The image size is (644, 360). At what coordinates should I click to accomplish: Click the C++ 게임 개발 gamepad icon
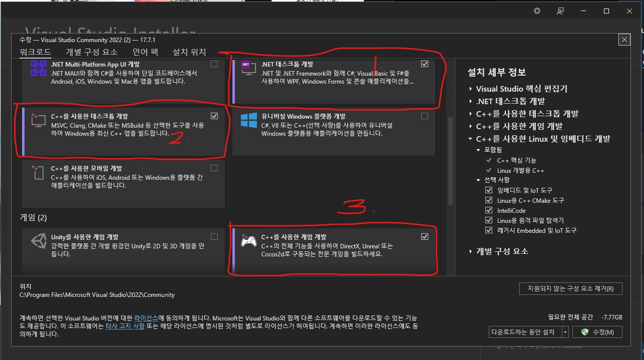(x=248, y=241)
